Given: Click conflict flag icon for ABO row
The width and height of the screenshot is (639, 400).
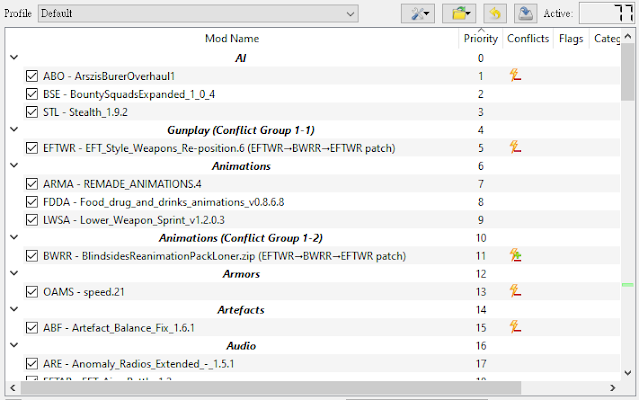Looking at the screenshot, I should pos(515,75).
